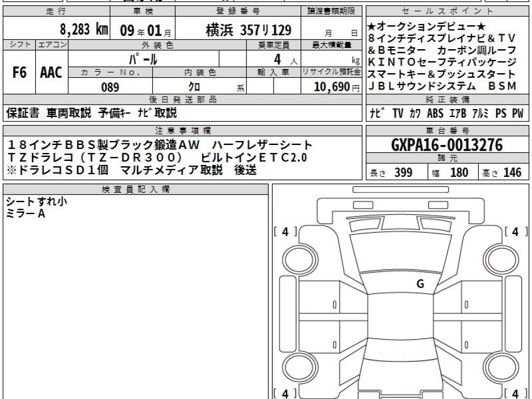Viewport: 532px width, 399px height.
Task: Click 予備キー in later-shipped parts
Action: 114,113
